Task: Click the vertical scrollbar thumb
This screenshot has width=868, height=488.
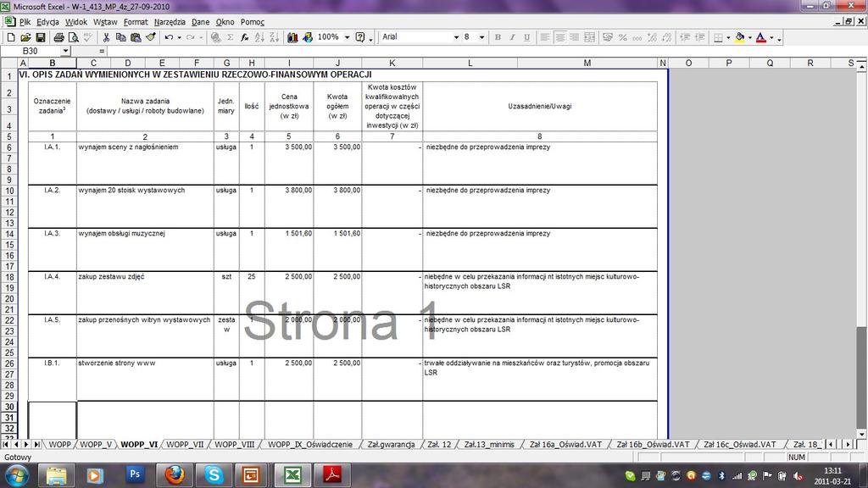Action: [x=861, y=376]
